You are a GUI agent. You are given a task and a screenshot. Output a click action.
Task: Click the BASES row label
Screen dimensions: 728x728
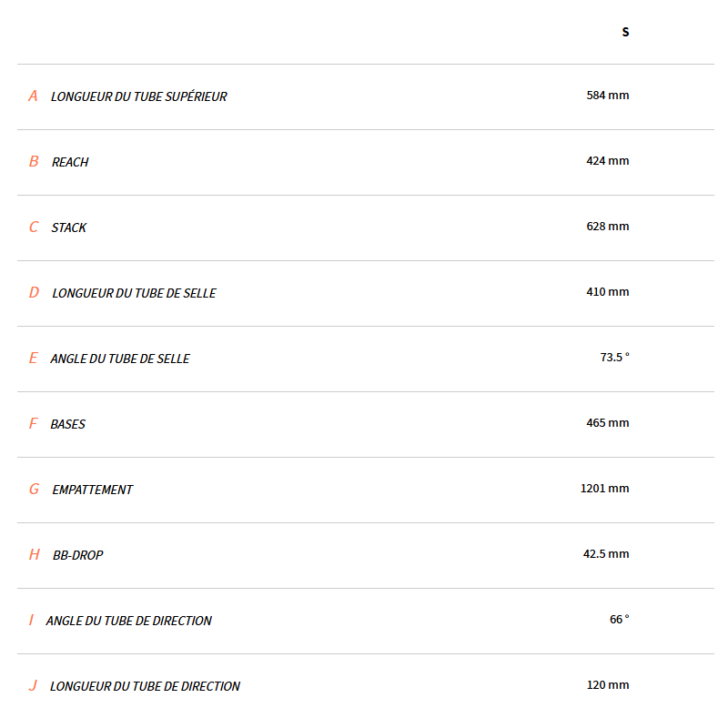68,424
